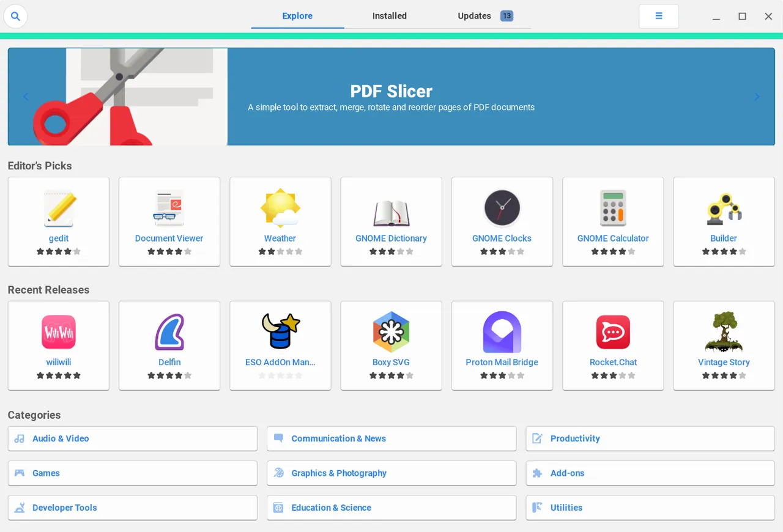Image resolution: width=783 pixels, height=532 pixels.
Task: Click the Vintage Story name
Action: point(724,362)
